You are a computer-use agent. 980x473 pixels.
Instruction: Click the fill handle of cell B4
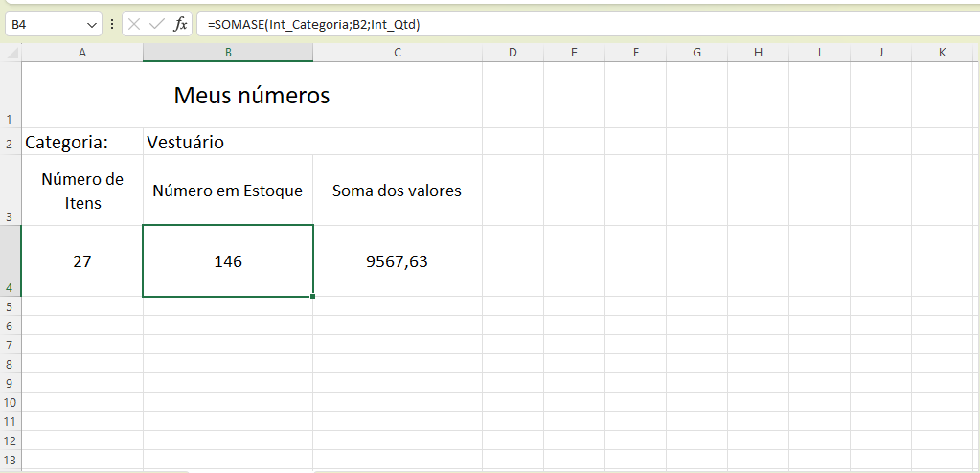point(312,296)
